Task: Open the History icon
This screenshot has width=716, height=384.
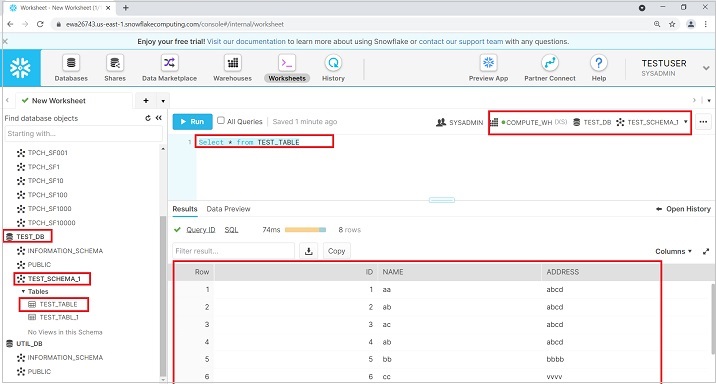Action: click(x=333, y=63)
